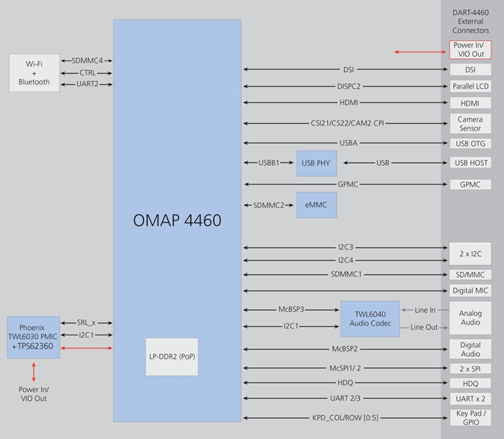504x439 pixels.
Task: Click the Line Out label
Action: pos(424,327)
